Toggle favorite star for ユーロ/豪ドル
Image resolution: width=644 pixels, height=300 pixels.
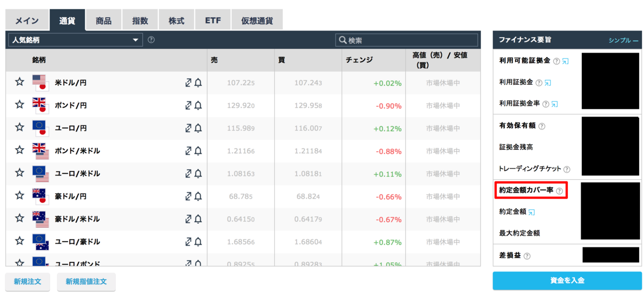click(20, 241)
